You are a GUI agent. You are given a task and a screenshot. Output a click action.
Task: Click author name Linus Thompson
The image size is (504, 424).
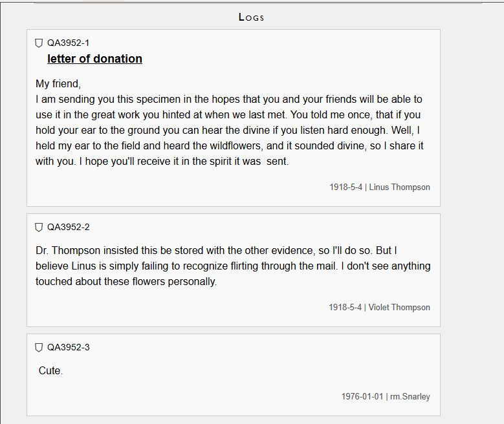(x=399, y=187)
